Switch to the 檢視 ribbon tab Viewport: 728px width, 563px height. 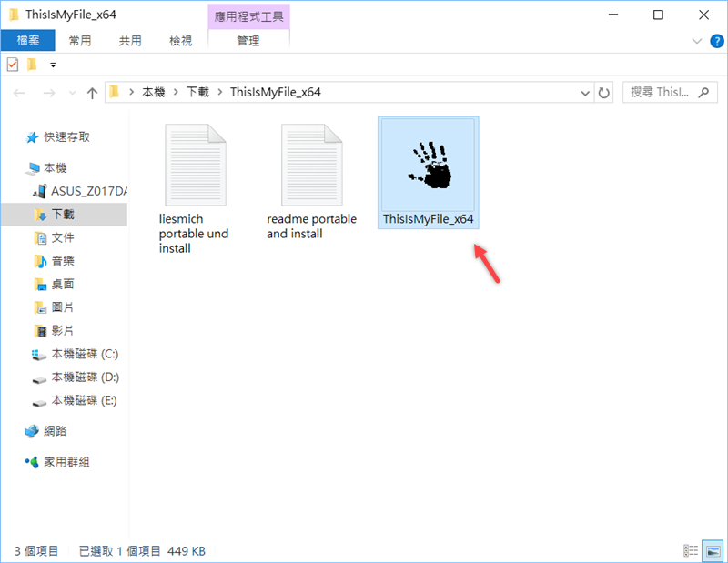coord(180,41)
